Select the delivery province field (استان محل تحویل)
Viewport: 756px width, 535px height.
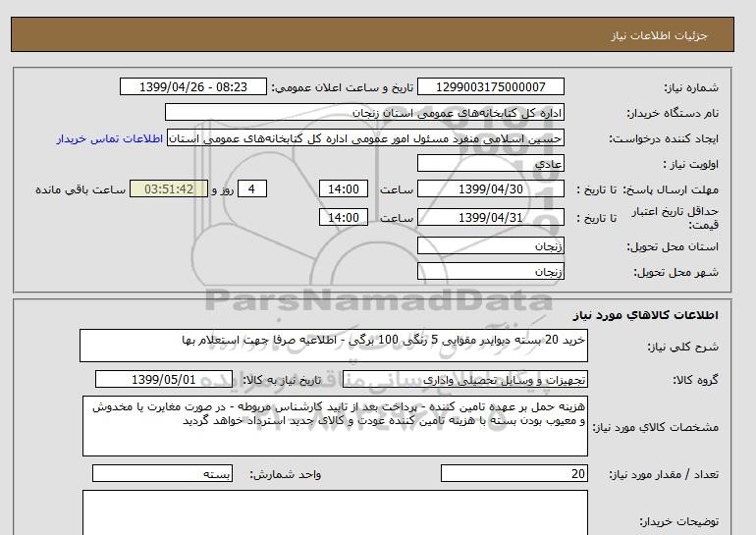point(491,245)
